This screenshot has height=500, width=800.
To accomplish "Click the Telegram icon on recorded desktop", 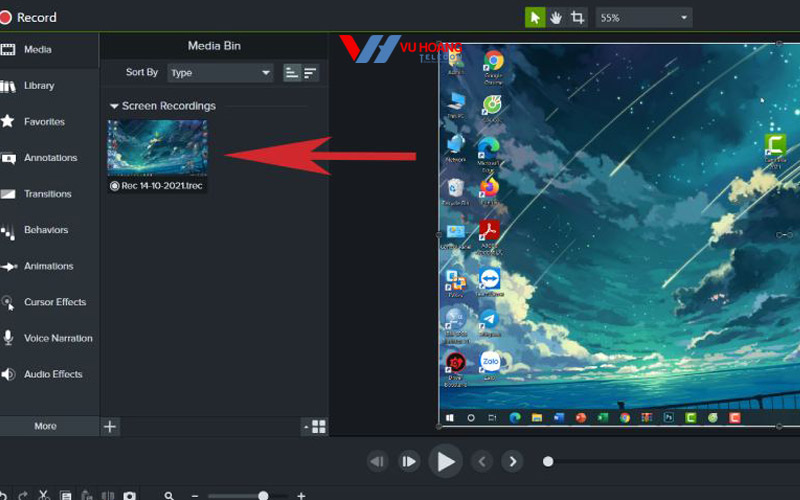I will (x=489, y=319).
